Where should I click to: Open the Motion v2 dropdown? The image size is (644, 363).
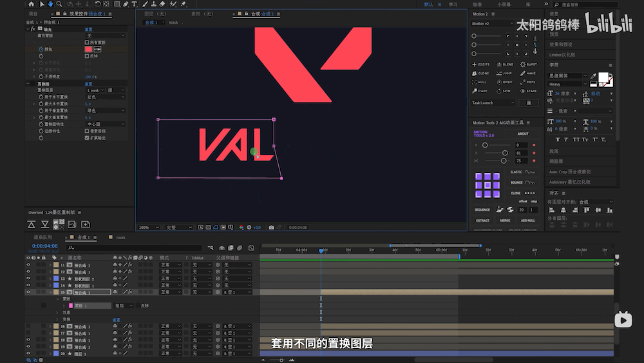click(492, 23)
